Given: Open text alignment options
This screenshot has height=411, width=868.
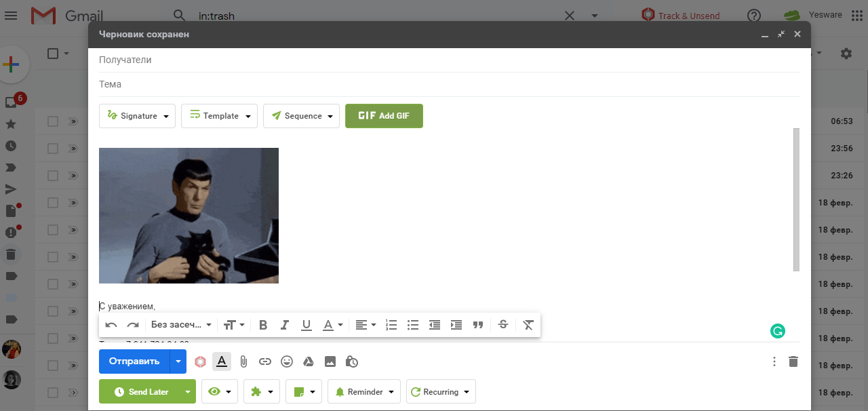Looking at the screenshot, I should (366, 325).
